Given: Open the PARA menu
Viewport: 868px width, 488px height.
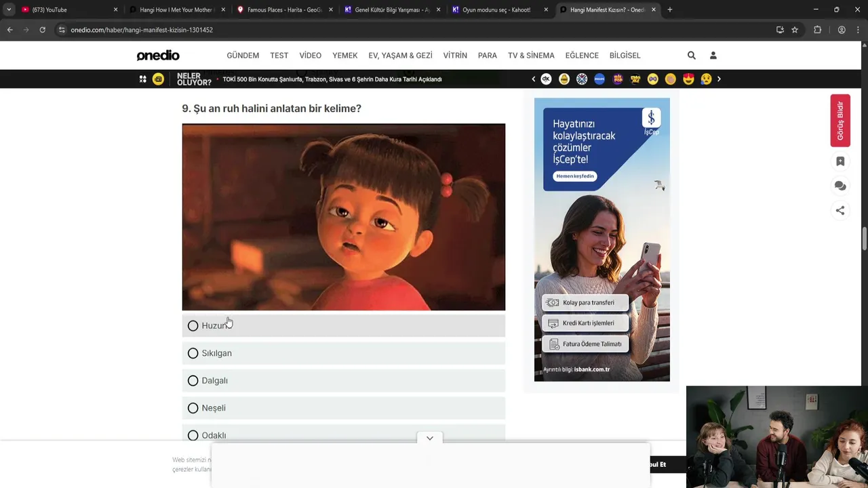Looking at the screenshot, I should coord(488,56).
